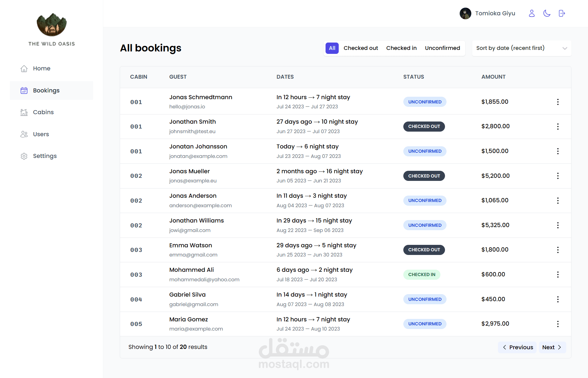
Task: Filter bookings by Checked out
Action: click(360, 48)
